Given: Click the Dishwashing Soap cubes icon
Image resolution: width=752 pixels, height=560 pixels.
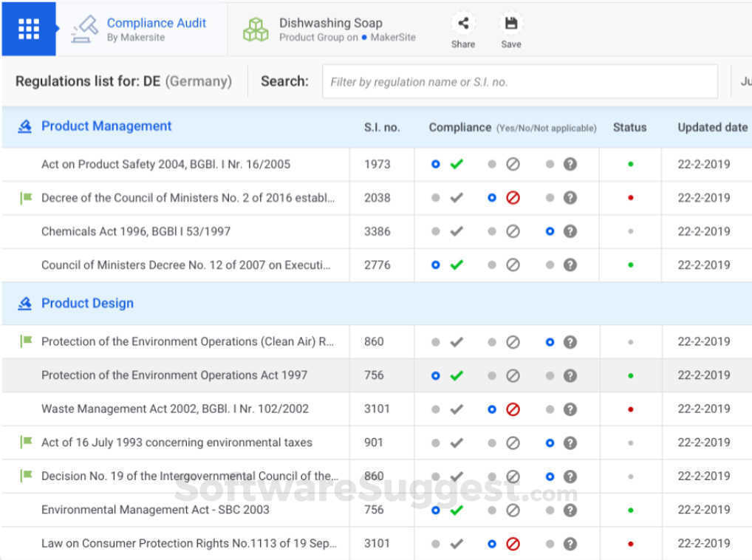Looking at the screenshot, I should [256, 29].
